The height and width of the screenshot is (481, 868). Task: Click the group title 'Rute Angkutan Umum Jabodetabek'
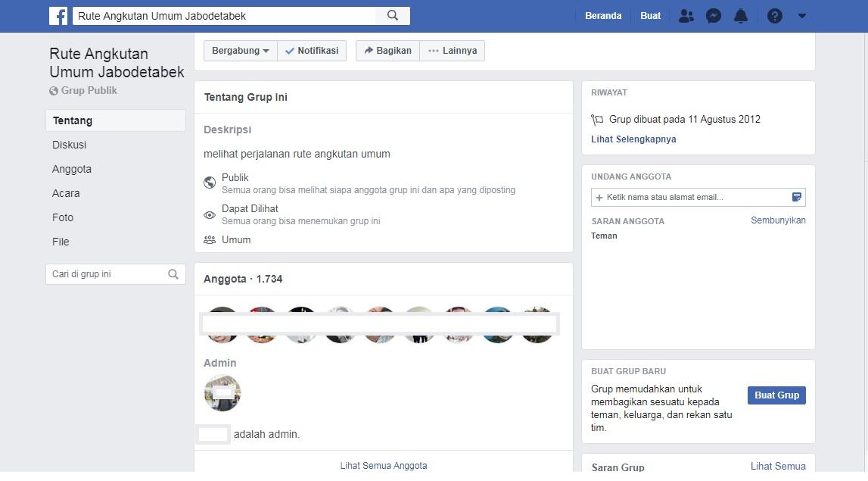pyautogui.click(x=117, y=63)
